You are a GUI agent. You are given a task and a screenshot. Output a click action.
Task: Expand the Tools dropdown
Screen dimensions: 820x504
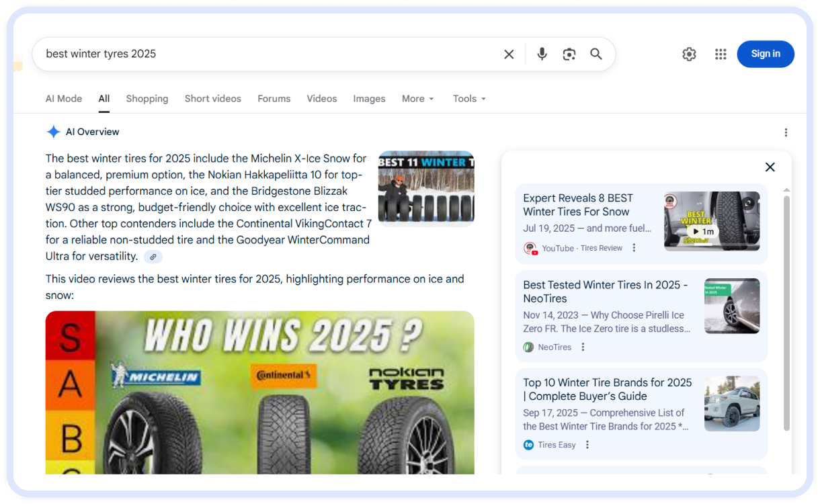pos(469,99)
